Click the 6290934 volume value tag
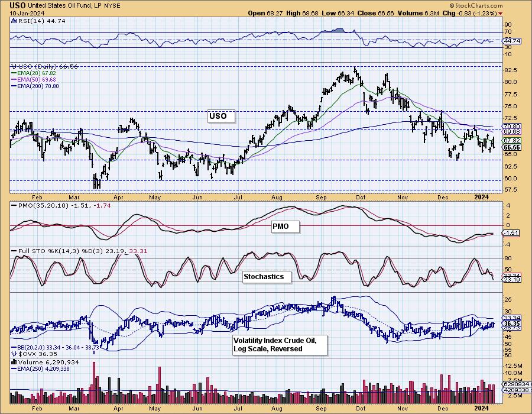The width and height of the screenshot is (532, 414). pyautogui.click(x=517, y=384)
